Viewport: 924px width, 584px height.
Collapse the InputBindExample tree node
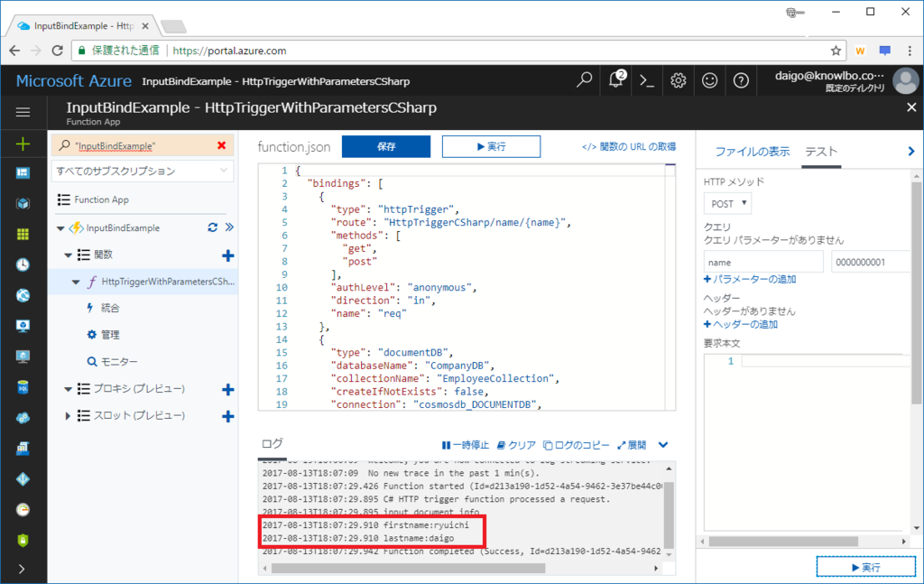(60, 228)
